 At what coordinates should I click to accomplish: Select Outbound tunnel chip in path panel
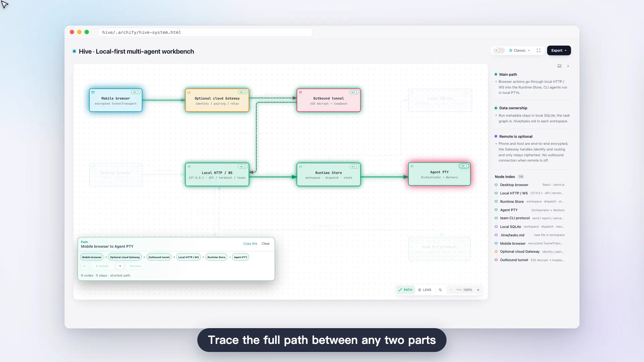click(159, 257)
